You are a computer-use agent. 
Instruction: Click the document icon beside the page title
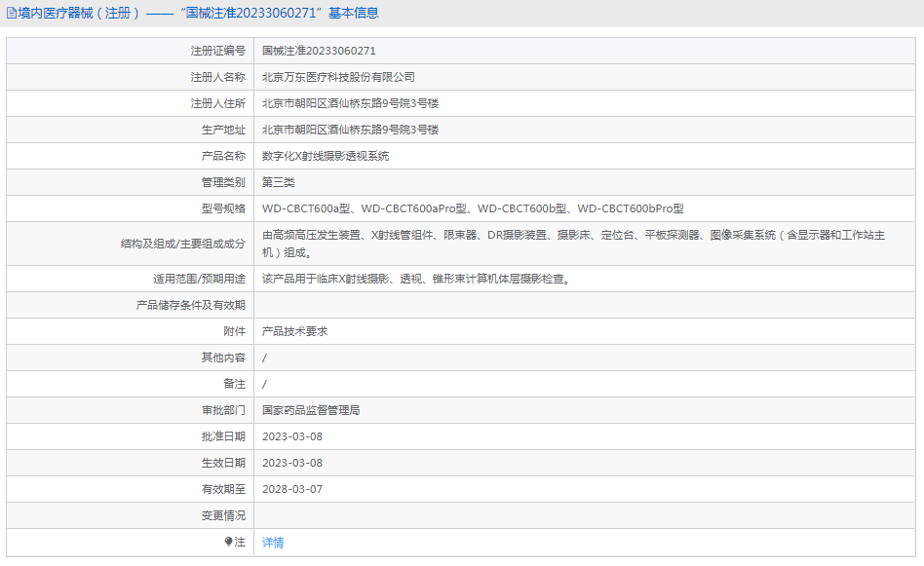11,13
